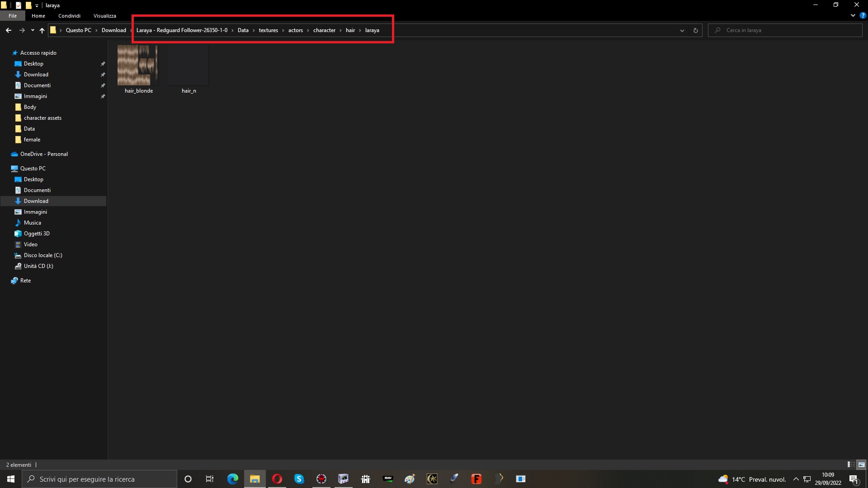Screen dimensions: 868x488
Task: Go to hair folder in the path
Action: click(x=350, y=30)
